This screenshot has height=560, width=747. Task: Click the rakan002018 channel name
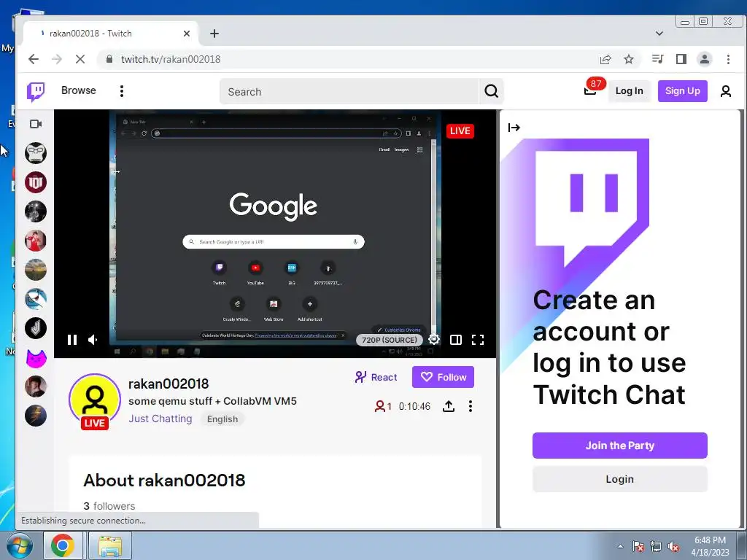169,384
